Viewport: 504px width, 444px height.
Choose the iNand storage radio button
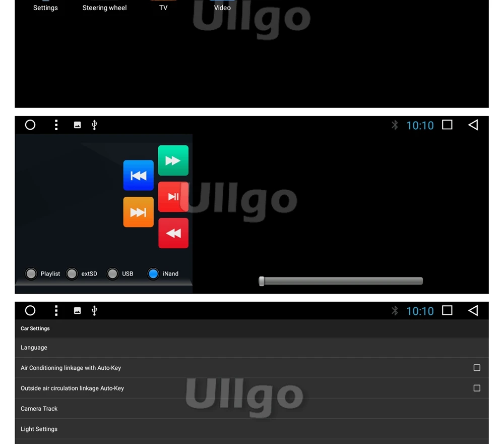(x=153, y=274)
